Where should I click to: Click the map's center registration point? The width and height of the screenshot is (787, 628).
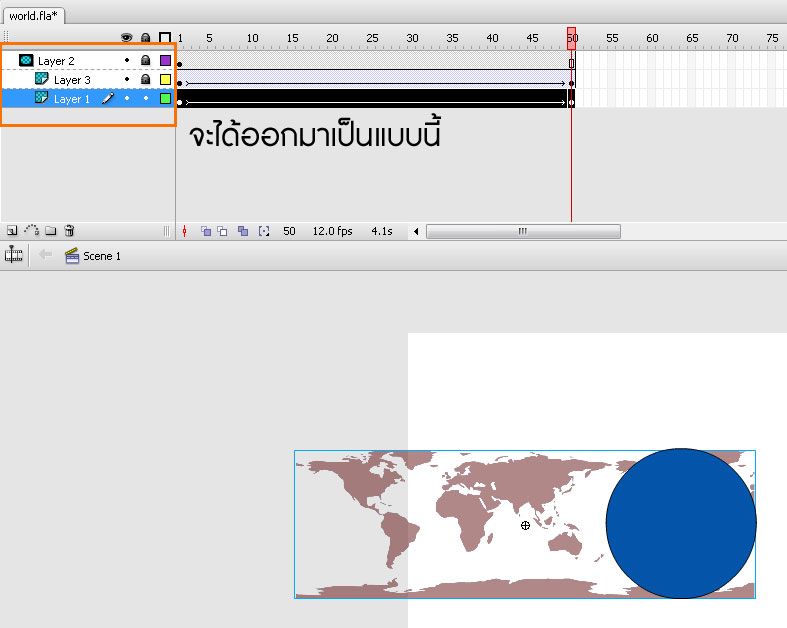(525, 525)
